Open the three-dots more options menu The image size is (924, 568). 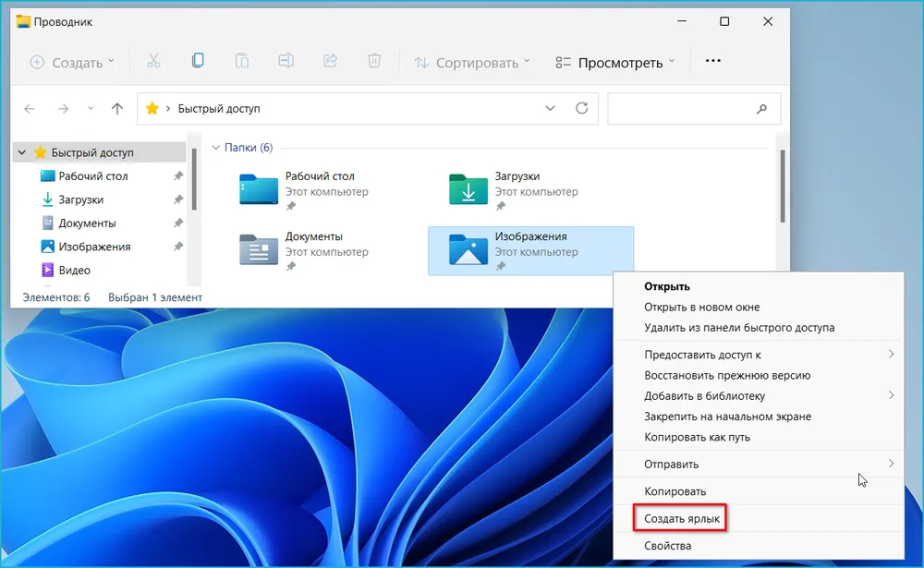712,62
